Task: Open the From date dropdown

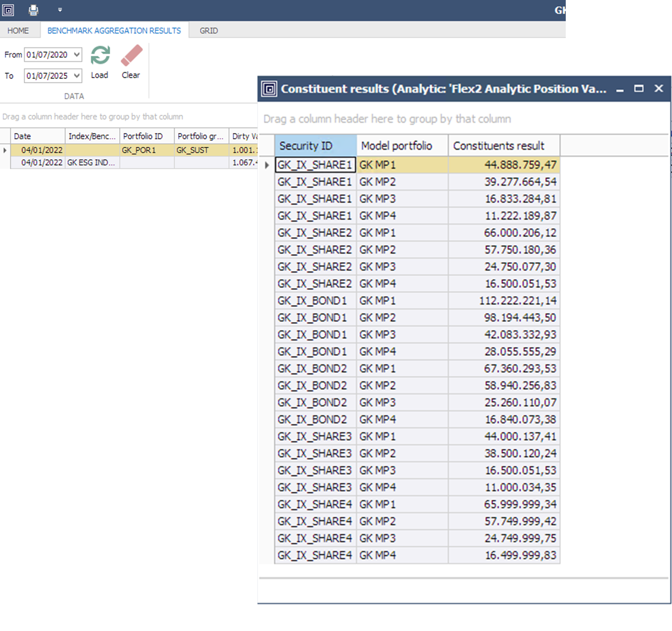Action: (x=77, y=54)
